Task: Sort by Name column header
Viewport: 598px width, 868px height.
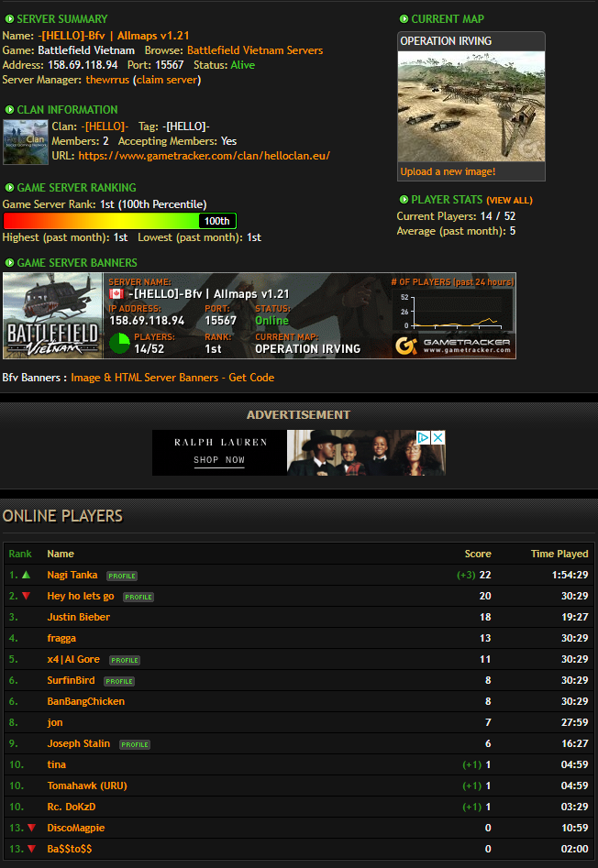Action: pos(61,554)
